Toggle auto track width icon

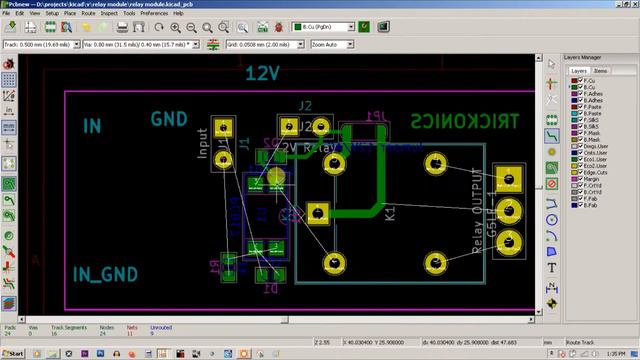213,44
